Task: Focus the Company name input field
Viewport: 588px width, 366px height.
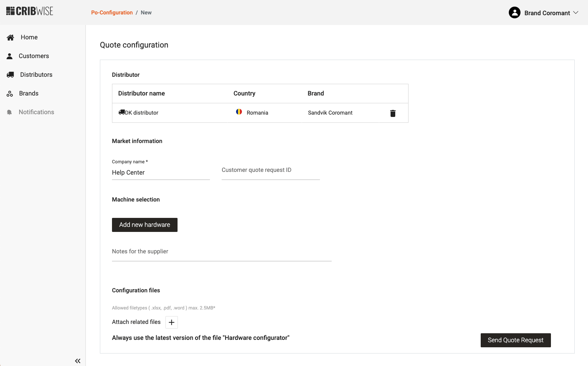Action: [x=161, y=173]
